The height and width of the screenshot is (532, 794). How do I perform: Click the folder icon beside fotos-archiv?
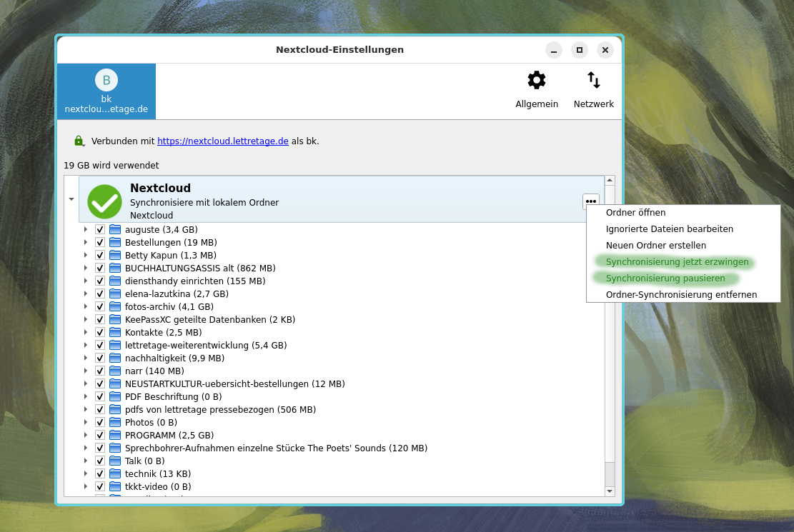click(x=115, y=306)
